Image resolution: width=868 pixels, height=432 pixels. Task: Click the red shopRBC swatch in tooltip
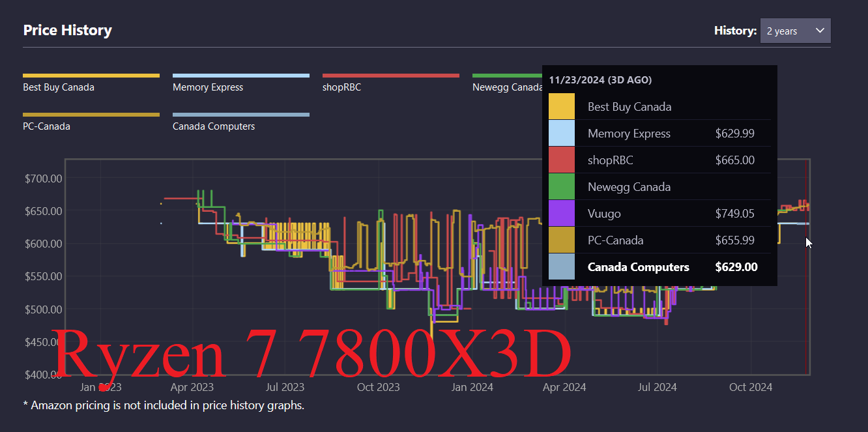(562, 160)
